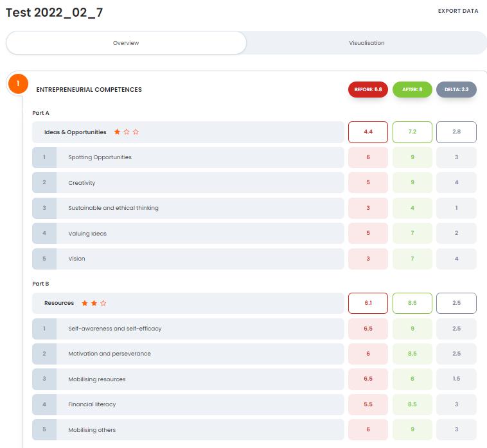Click Financial literacy before score 5.5
Screen dimensions: 487x448
[x=368, y=404]
